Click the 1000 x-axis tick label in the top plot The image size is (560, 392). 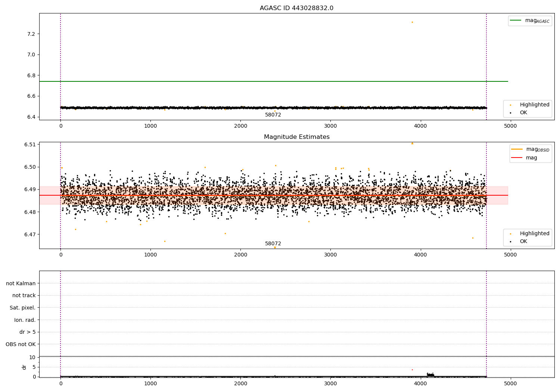150,126
